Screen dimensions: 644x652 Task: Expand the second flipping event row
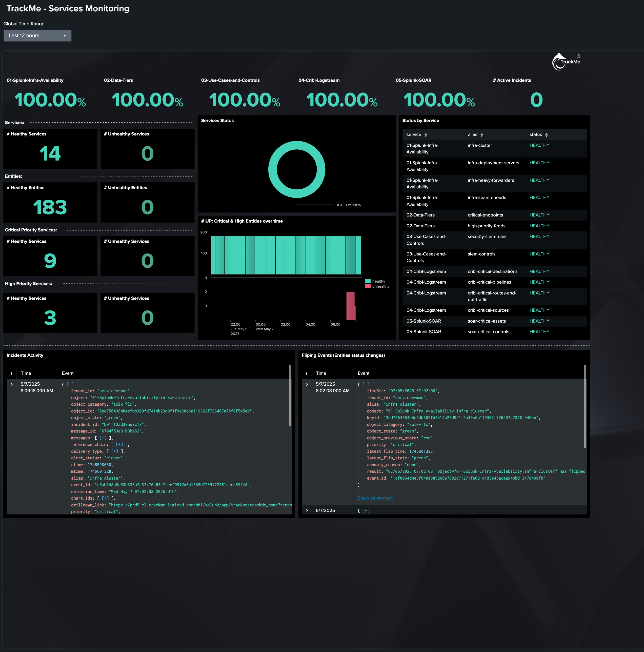tap(307, 511)
